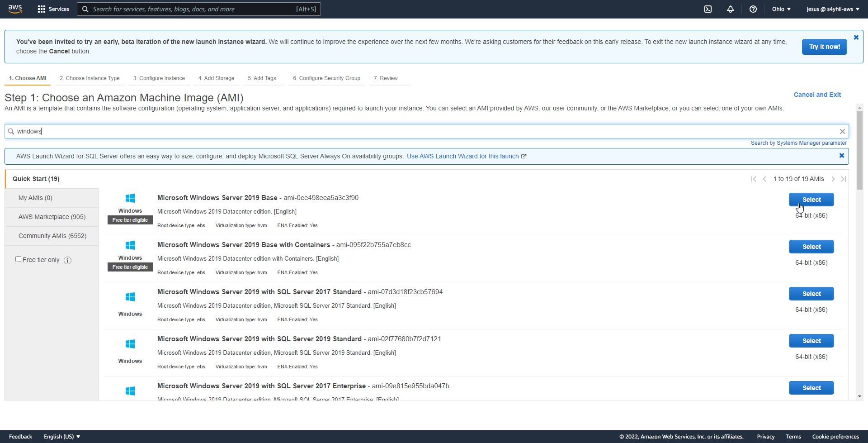Click the Windows logo for SQL Server 2019 Standard

click(130, 344)
